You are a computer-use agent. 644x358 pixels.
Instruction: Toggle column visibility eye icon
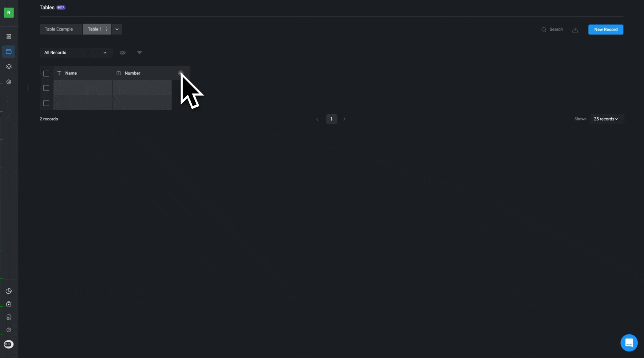123,53
